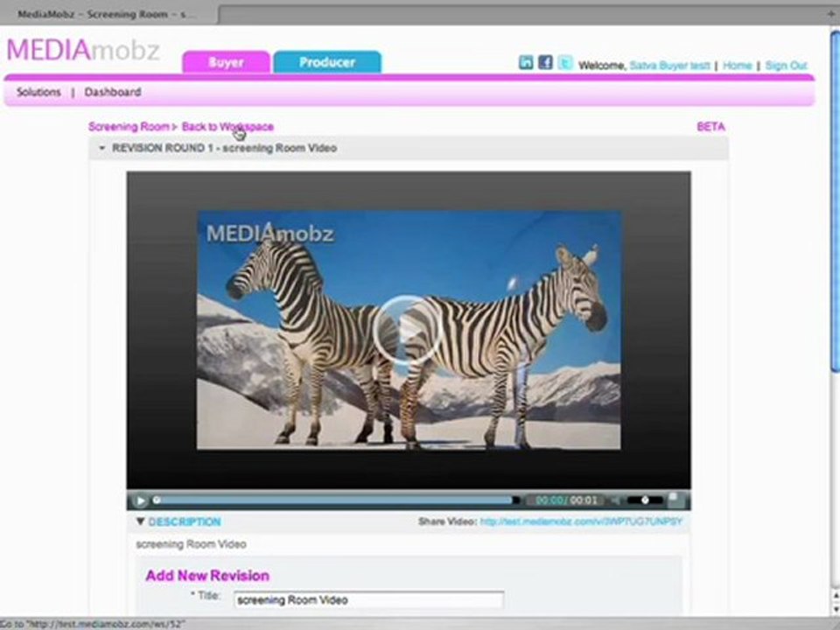
Task: Open the Share Video URL link
Action: (x=581, y=521)
